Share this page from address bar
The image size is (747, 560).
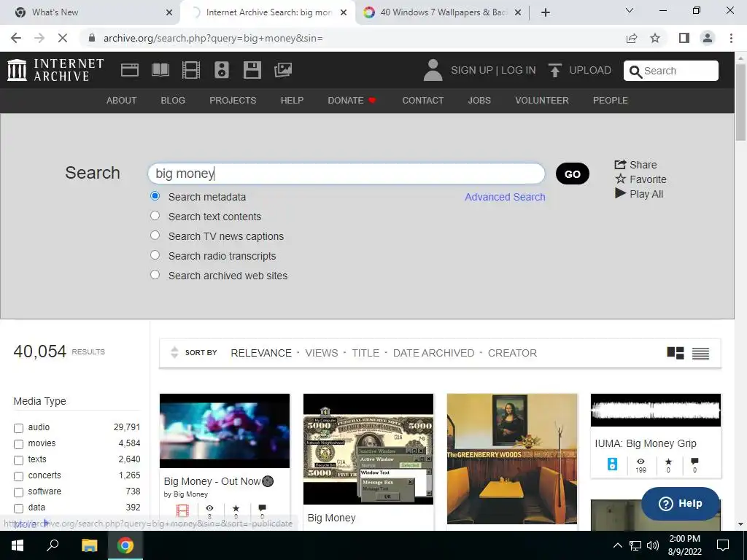[632, 38]
